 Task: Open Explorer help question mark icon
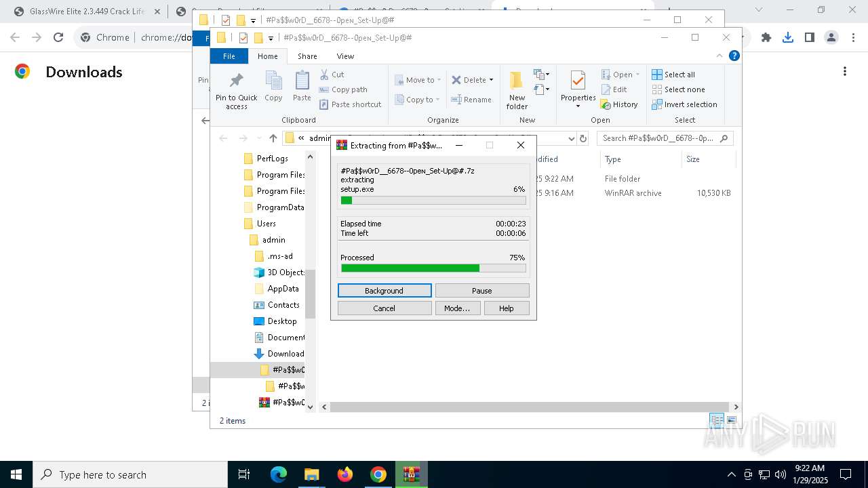pyautogui.click(x=734, y=56)
